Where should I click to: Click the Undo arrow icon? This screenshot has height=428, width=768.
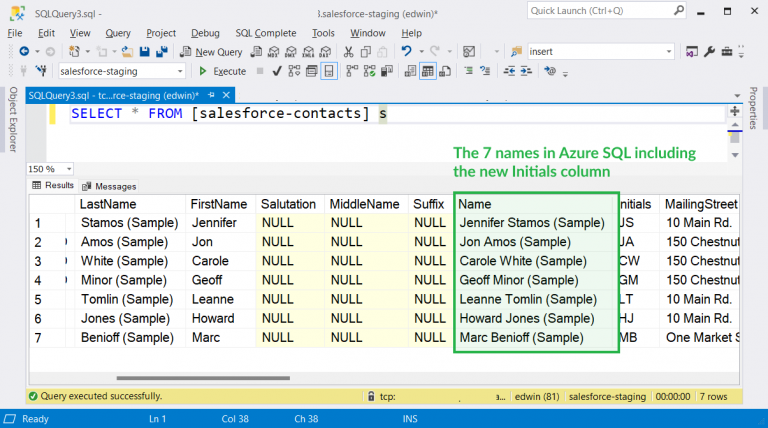[407, 52]
